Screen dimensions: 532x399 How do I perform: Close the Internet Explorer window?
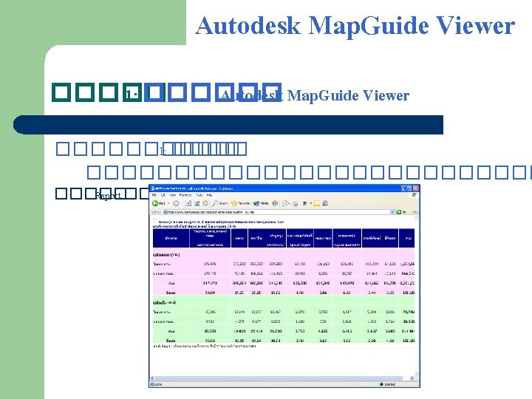[416, 188]
